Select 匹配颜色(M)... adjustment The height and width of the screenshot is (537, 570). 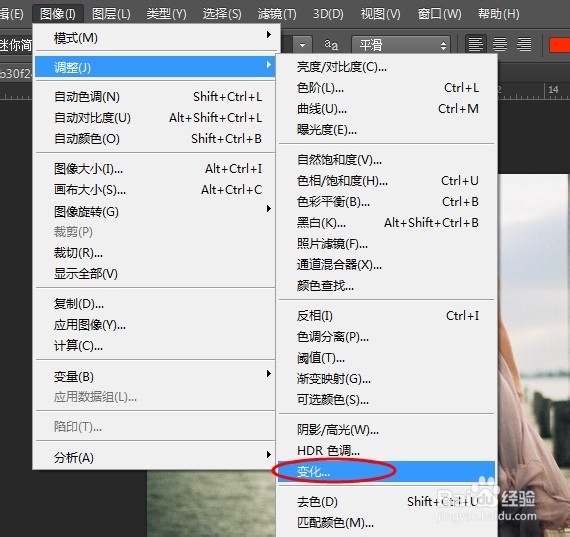[x=386, y=523]
